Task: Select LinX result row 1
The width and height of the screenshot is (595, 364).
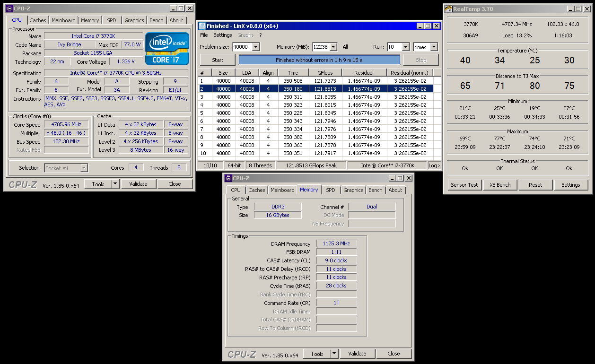Action: tap(316, 81)
